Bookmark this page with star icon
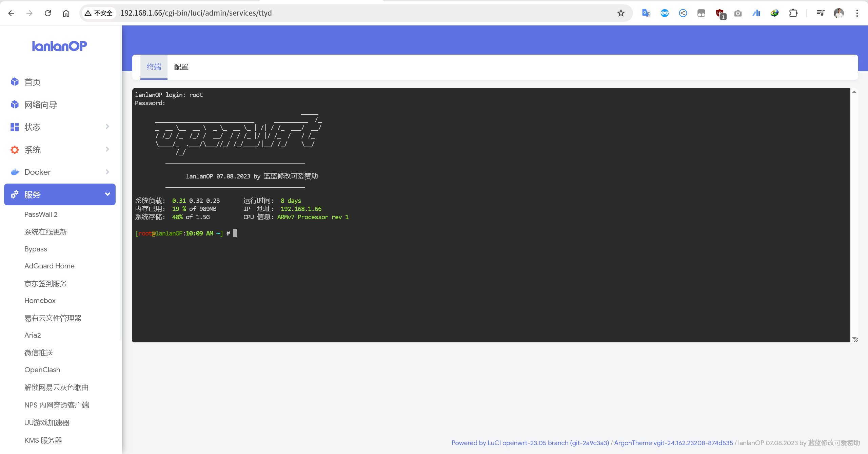 620,13
